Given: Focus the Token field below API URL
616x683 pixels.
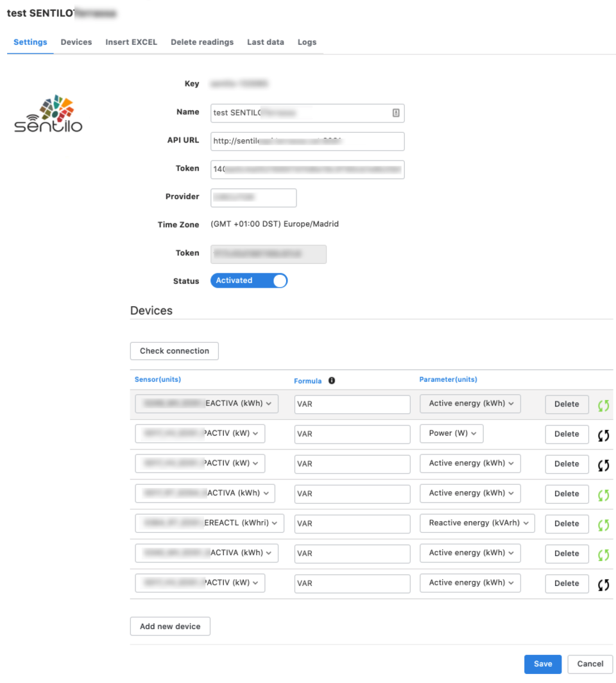Looking at the screenshot, I should coord(307,169).
